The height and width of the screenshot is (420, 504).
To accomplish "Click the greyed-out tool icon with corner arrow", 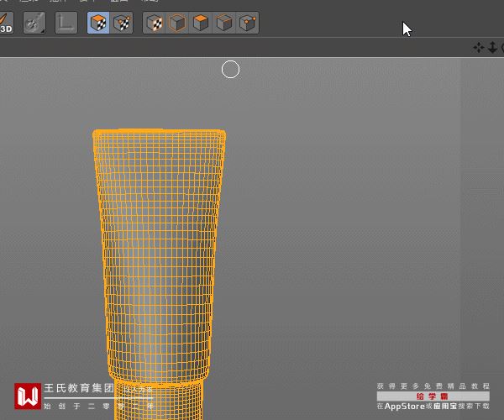I will pyautogui.click(x=34, y=23).
